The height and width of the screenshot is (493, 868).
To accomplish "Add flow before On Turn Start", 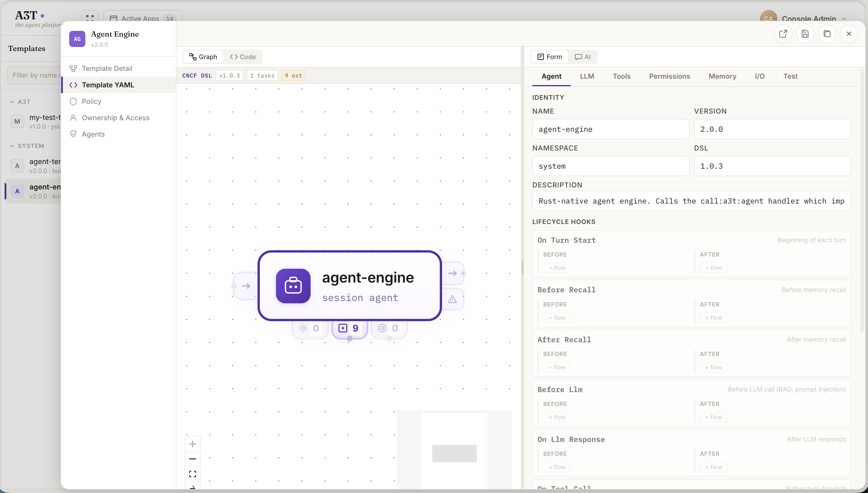I will (557, 268).
